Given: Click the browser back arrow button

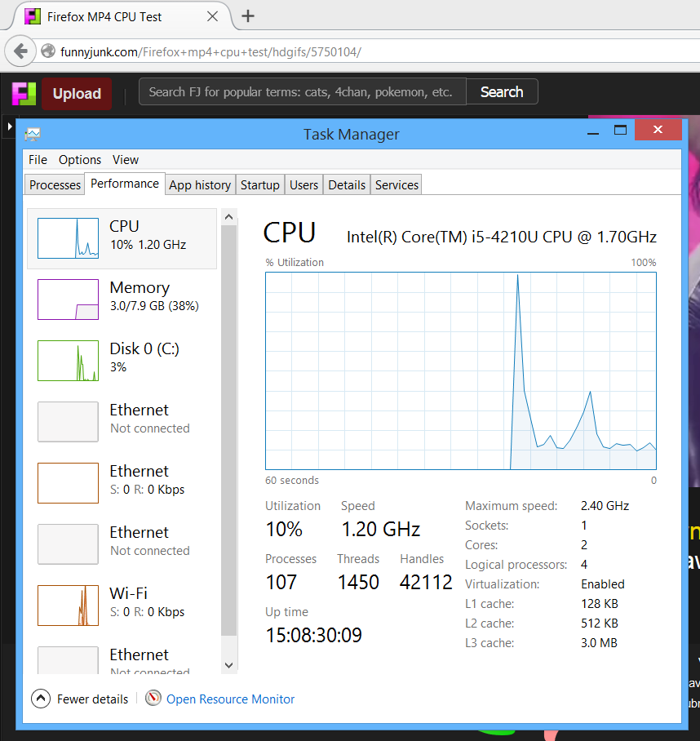Looking at the screenshot, I should (20, 51).
